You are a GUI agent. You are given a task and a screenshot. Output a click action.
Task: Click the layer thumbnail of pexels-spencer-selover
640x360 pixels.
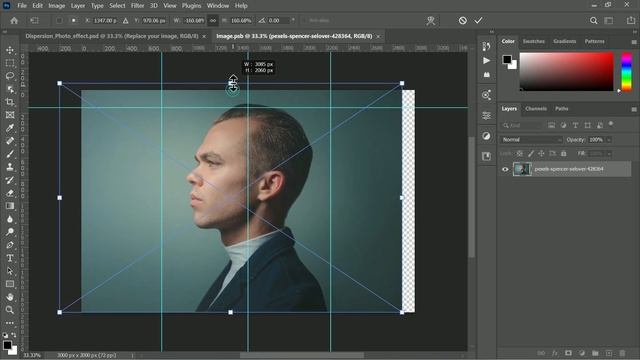(x=522, y=169)
